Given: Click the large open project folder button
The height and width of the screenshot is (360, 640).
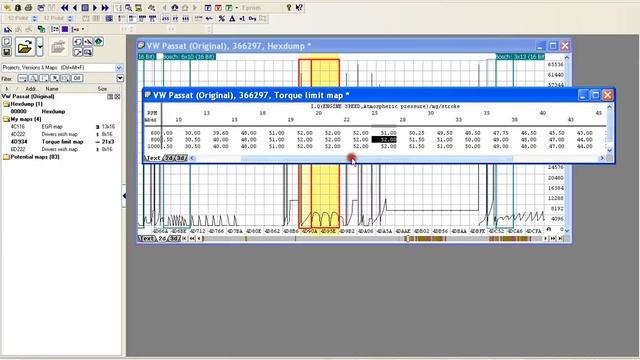Looking at the screenshot, I should pyautogui.click(x=25, y=47).
